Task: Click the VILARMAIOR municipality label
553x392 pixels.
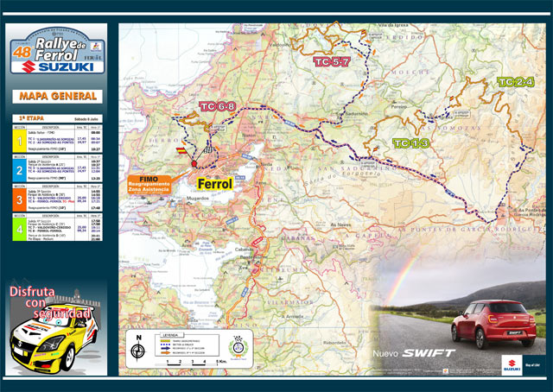Action: [x=290, y=302]
